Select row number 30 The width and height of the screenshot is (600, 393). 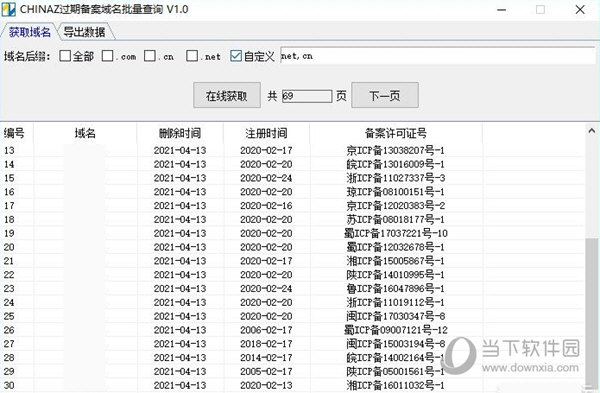pyautogui.click(x=9, y=385)
